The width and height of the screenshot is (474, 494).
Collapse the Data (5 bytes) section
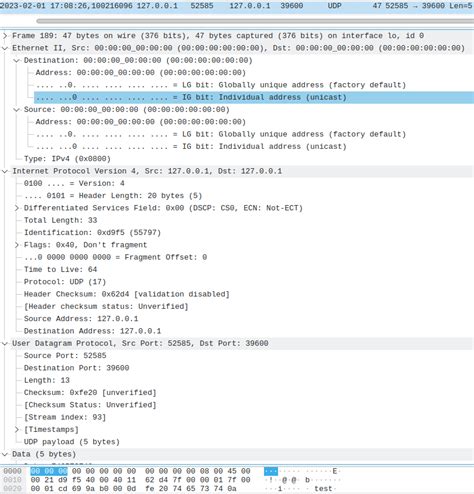5,454
